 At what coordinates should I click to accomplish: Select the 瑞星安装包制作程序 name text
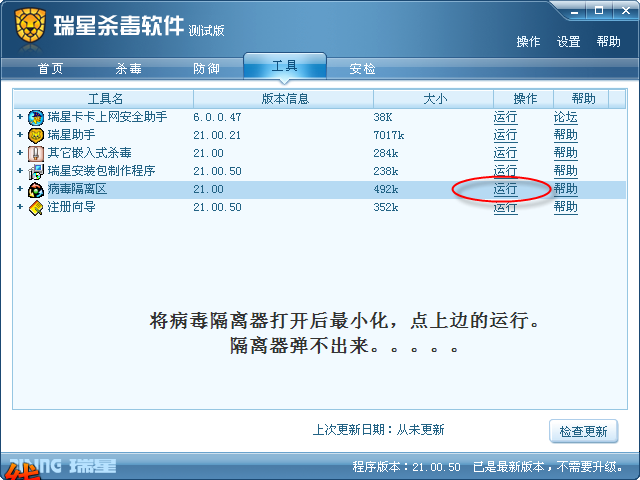point(102,171)
